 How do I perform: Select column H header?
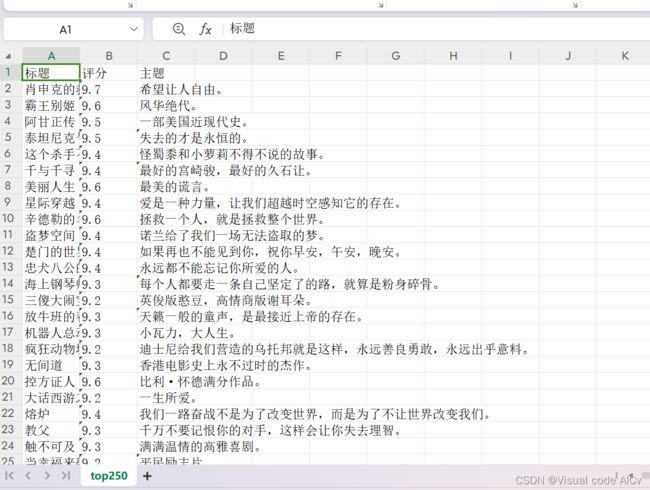453,56
